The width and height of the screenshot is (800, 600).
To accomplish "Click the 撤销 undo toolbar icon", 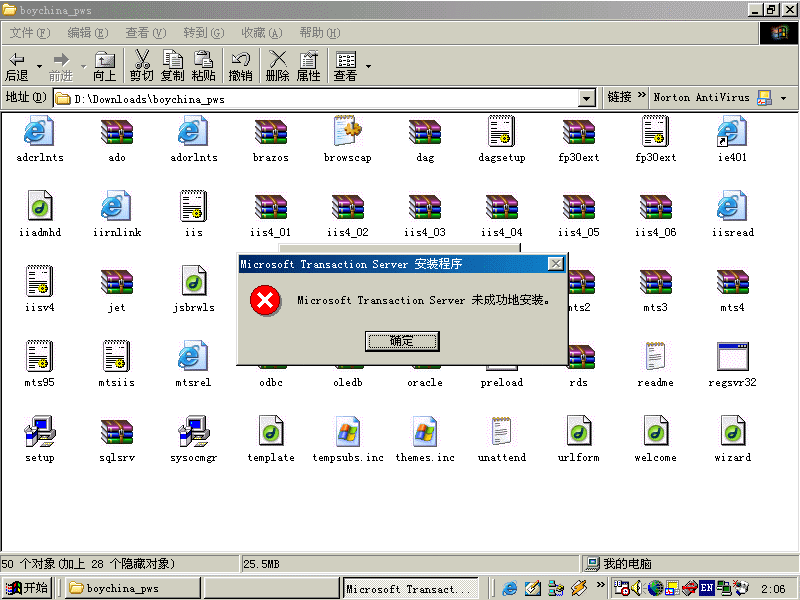I will click(240, 66).
